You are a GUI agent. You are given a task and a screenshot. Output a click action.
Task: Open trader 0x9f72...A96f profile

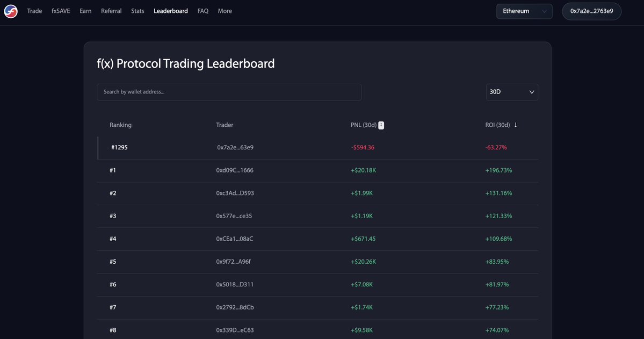233,262
